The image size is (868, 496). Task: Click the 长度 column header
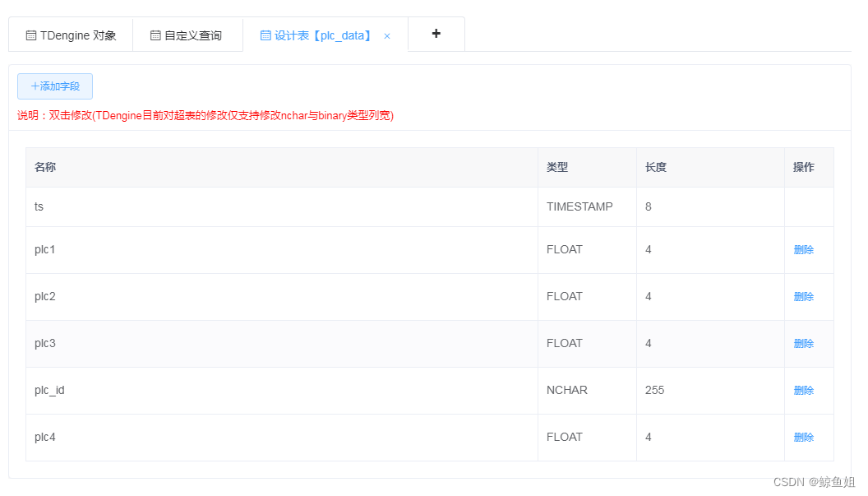pyautogui.click(x=656, y=167)
